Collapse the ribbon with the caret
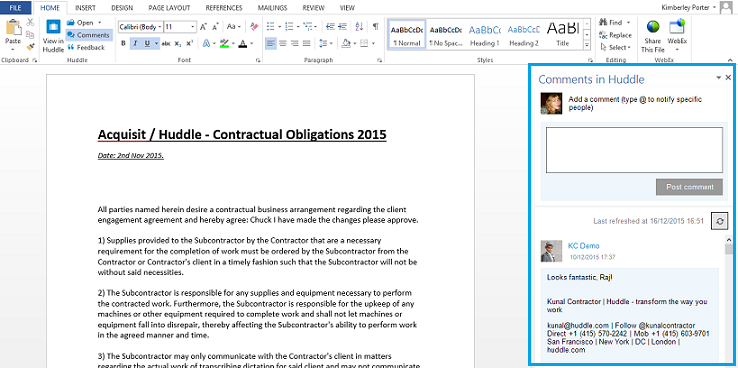 (730, 60)
